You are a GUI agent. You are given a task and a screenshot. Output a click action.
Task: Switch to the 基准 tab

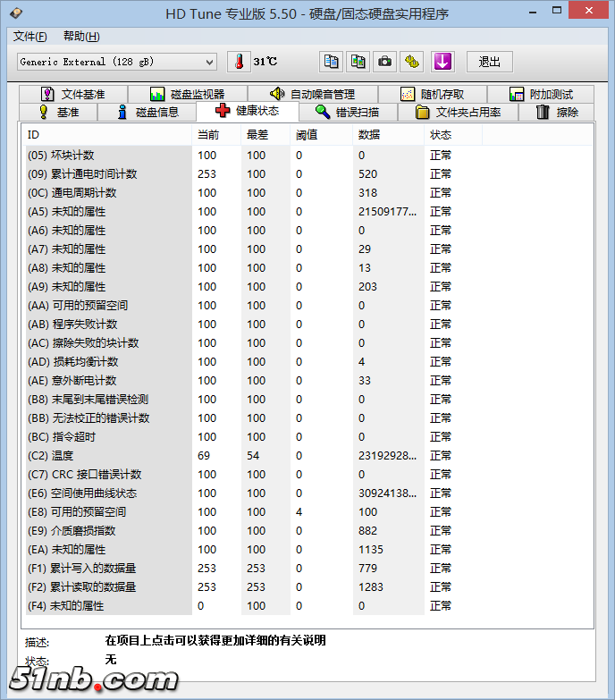click(x=58, y=113)
